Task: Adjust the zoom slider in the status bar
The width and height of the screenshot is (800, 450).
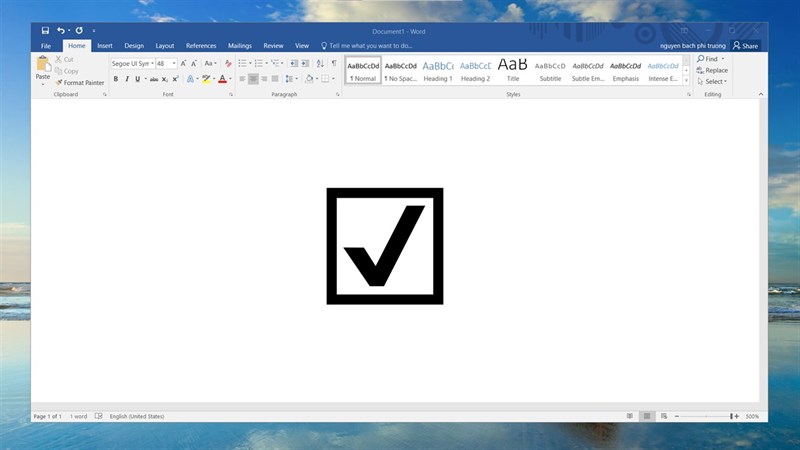Action: [x=705, y=416]
